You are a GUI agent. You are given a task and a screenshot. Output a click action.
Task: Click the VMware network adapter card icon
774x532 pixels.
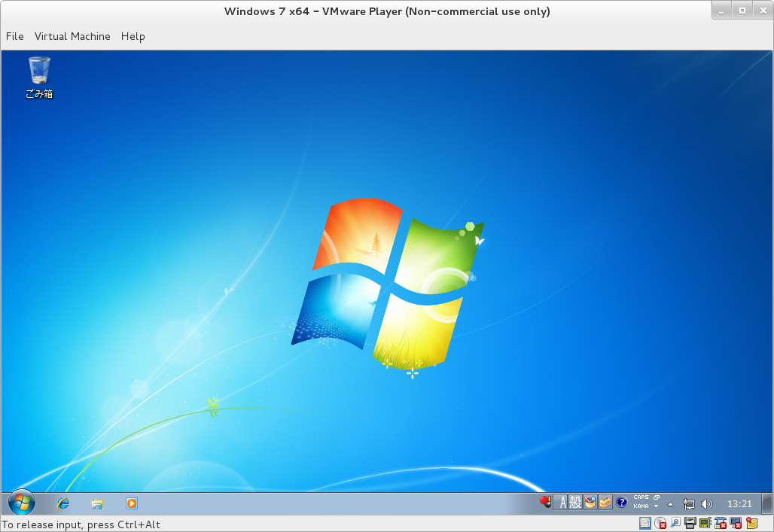[x=705, y=523]
